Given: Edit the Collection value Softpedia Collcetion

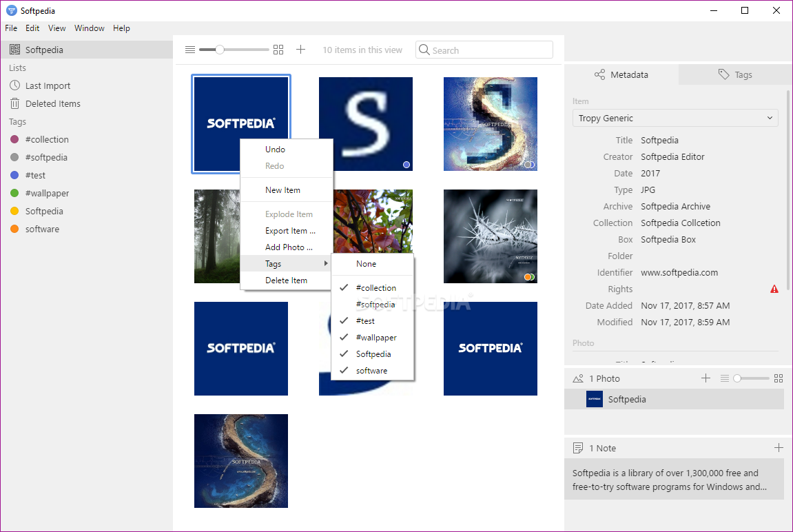Looking at the screenshot, I should pos(680,223).
